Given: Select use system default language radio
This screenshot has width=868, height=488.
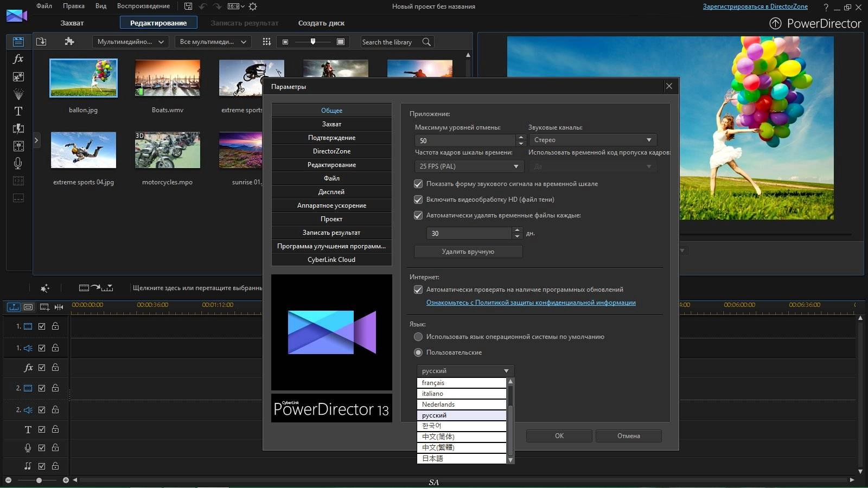Looking at the screenshot, I should point(418,337).
